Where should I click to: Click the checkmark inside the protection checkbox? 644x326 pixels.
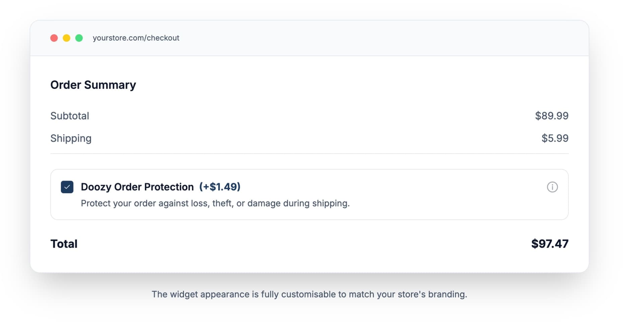(67, 187)
